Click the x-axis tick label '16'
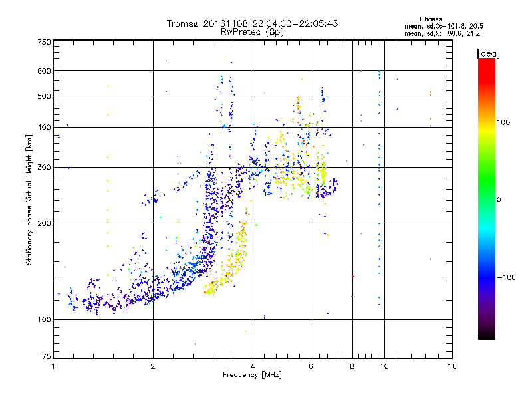Screen dimensions: 532x399 click(452, 366)
